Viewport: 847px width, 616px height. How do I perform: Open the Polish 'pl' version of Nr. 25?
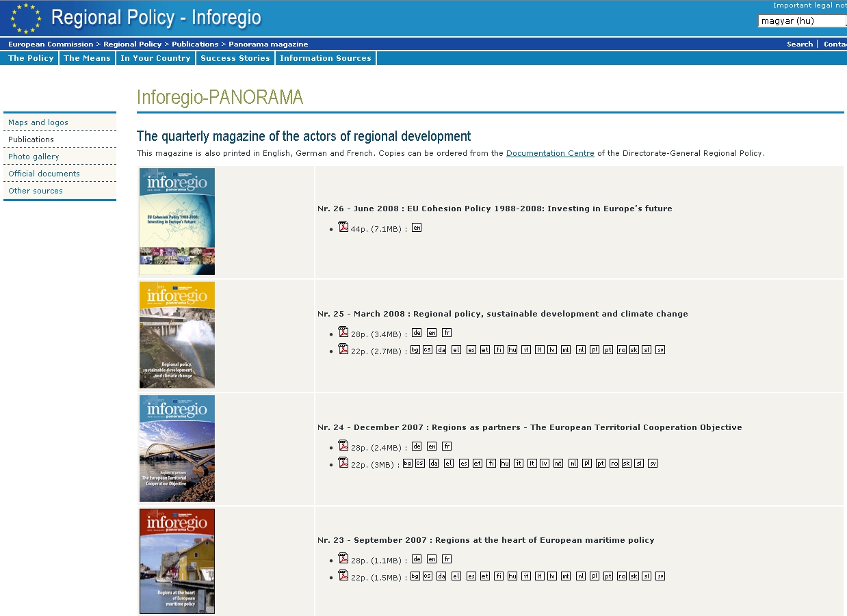[x=595, y=350]
